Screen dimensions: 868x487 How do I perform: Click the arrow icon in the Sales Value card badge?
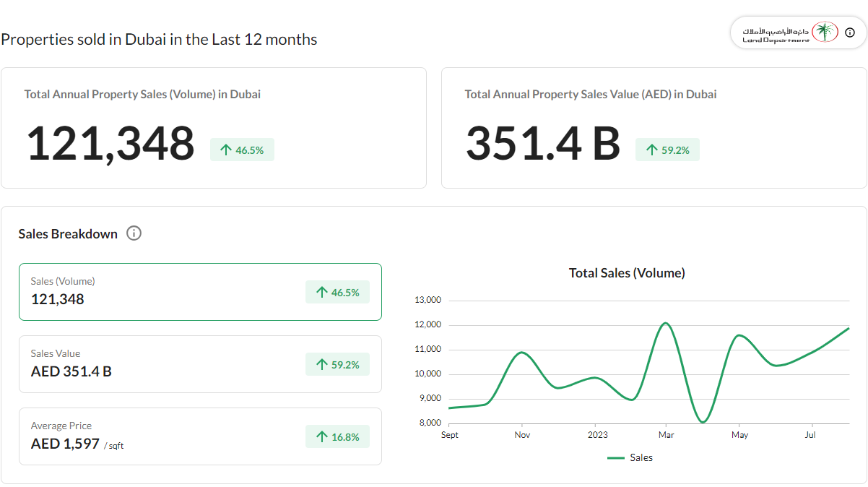coord(322,365)
